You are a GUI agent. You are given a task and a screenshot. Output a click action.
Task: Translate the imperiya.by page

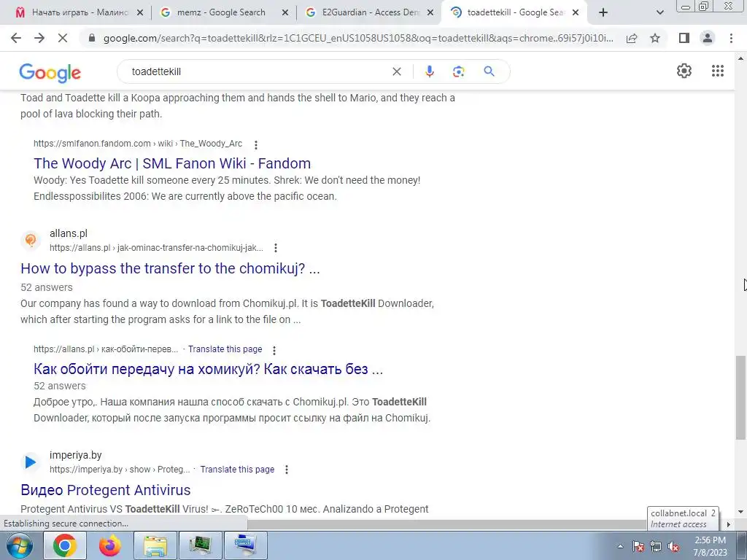click(x=237, y=470)
